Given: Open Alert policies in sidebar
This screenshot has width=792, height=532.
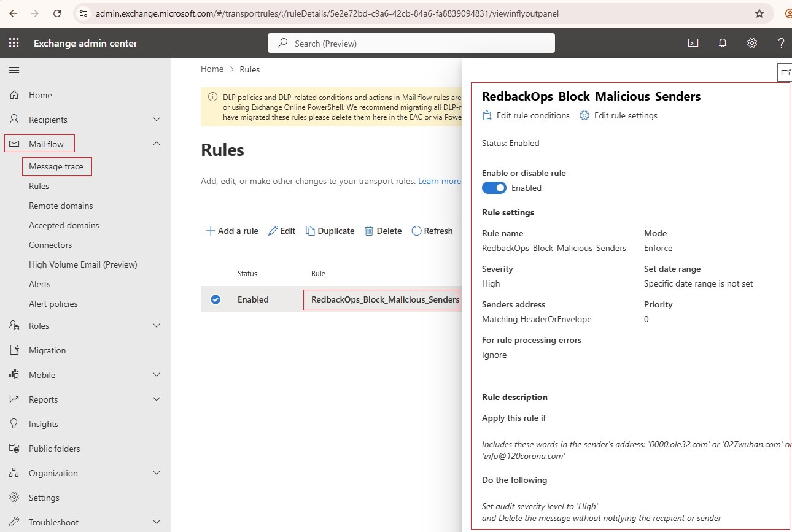Looking at the screenshot, I should pyautogui.click(x=53, y=304).
